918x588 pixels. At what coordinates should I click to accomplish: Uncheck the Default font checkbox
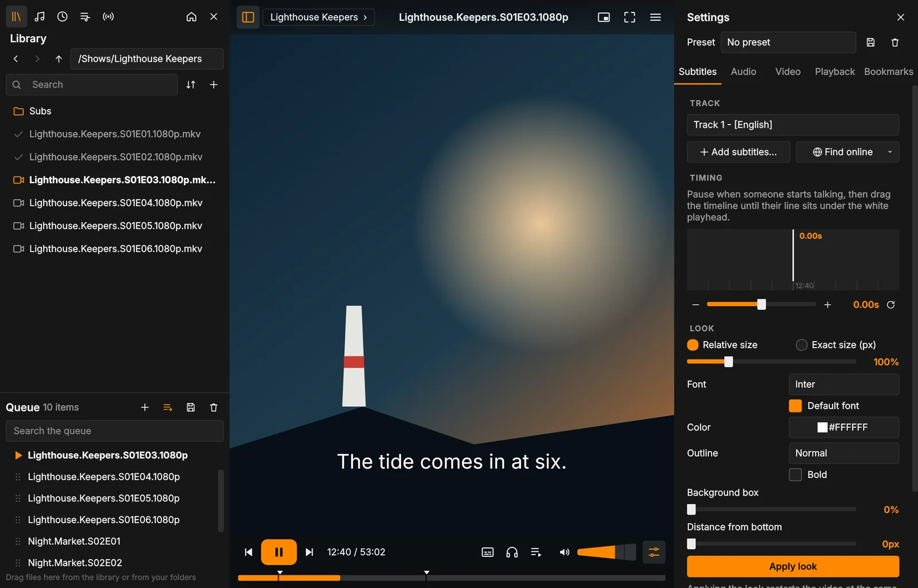(795, 406)
